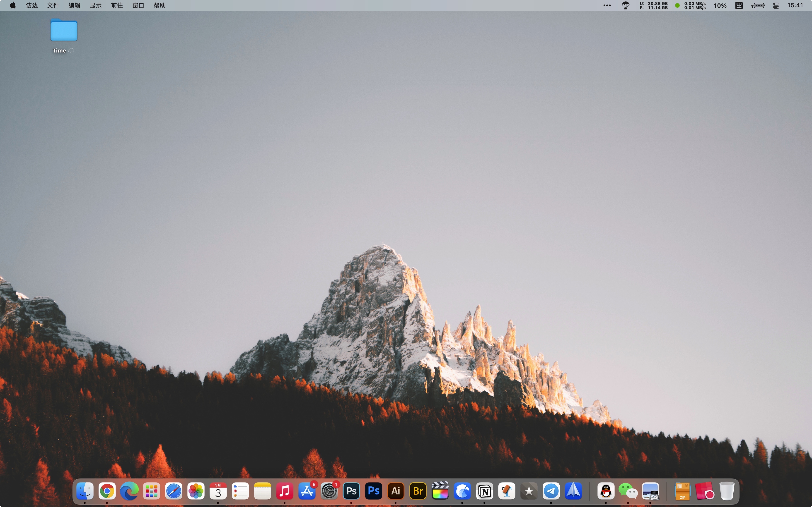
Task: Open the Apple menu
Action: [x=12, y=5]
